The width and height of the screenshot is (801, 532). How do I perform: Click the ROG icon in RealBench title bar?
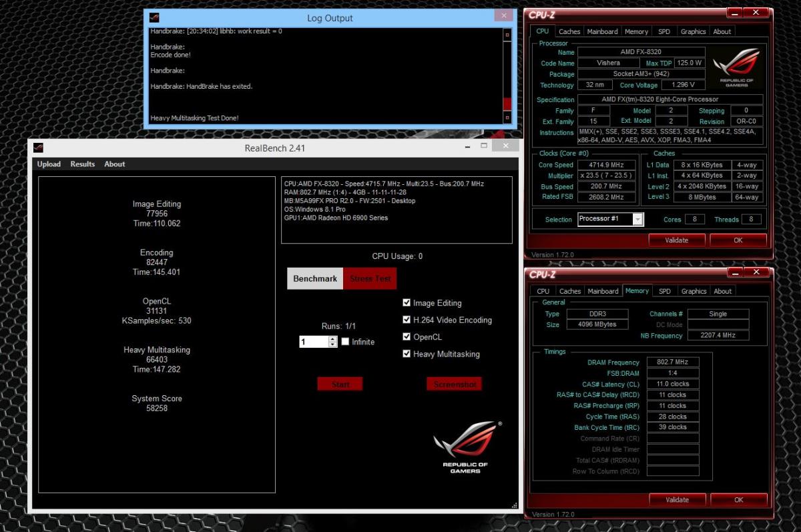tap(39, 148)
